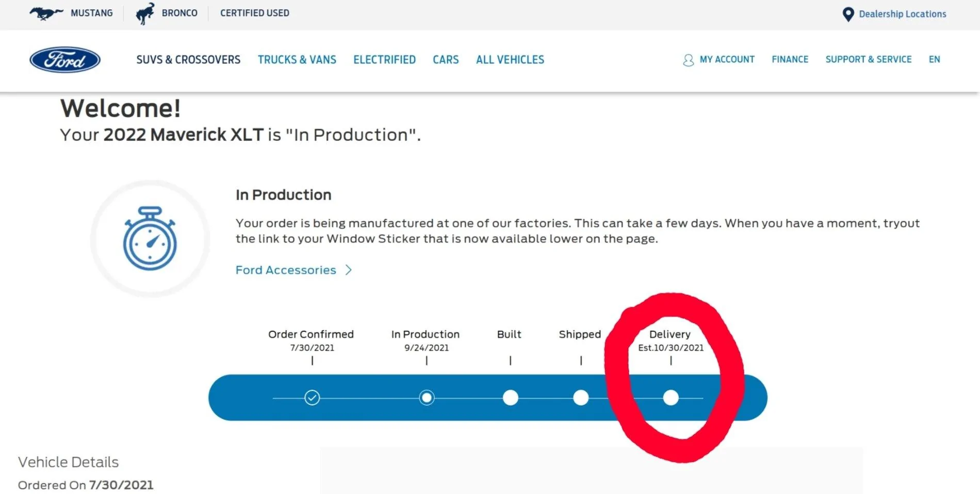This screenshot has height=494, width=980.
Task: Click the Built progress dot
Action: (x=510, y=397)
